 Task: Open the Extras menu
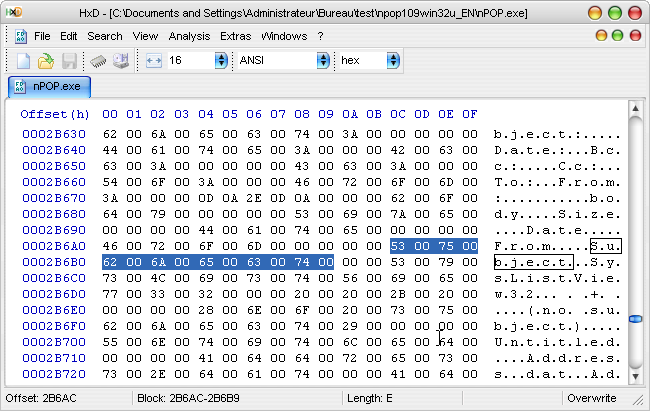235,36
